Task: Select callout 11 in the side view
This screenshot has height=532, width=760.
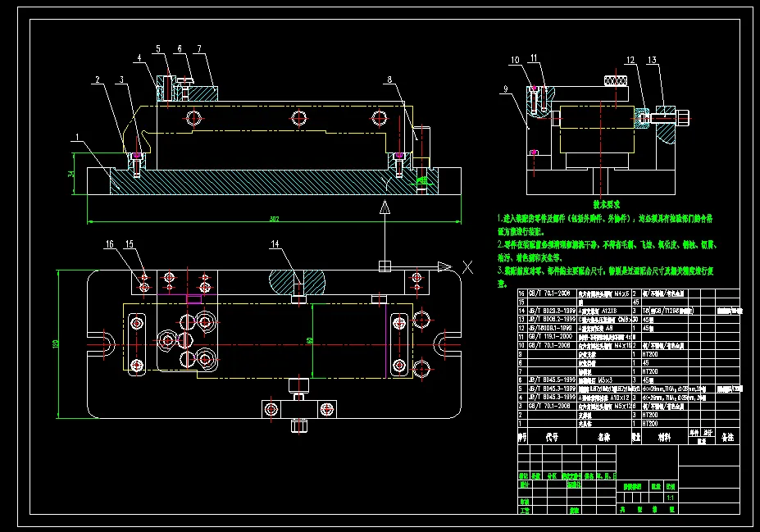Action: coord(534,58)
